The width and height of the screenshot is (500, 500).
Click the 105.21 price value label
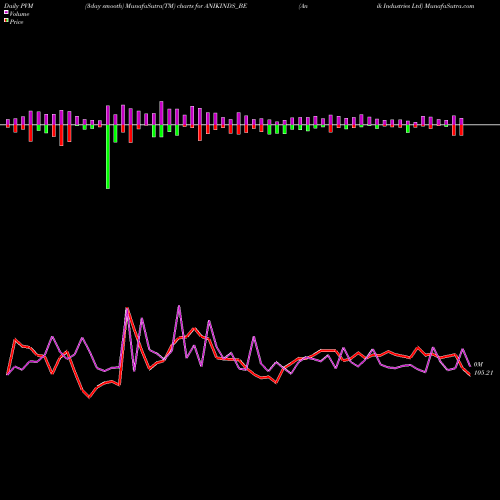point(483,373)
